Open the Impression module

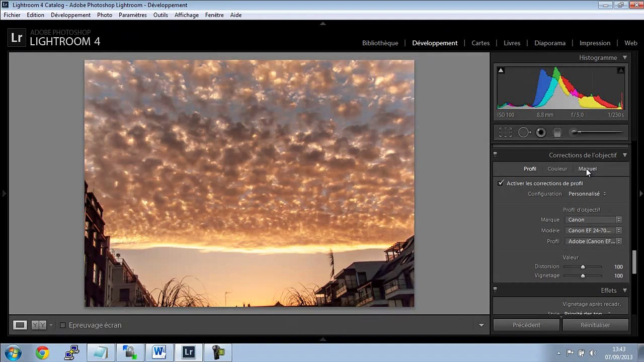pos(595,43)
